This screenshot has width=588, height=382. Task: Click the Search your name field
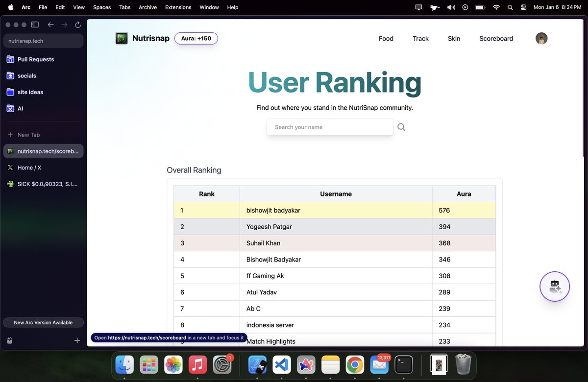330,127
